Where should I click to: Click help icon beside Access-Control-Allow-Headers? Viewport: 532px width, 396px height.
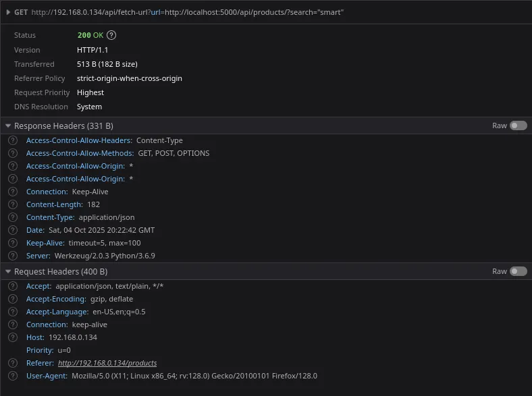point(13,140)
